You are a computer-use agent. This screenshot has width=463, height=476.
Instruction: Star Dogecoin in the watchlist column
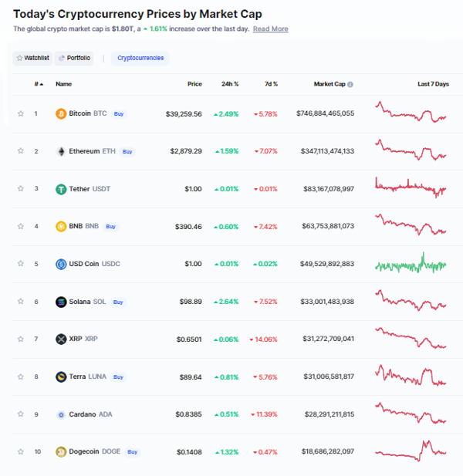point(21,452)
